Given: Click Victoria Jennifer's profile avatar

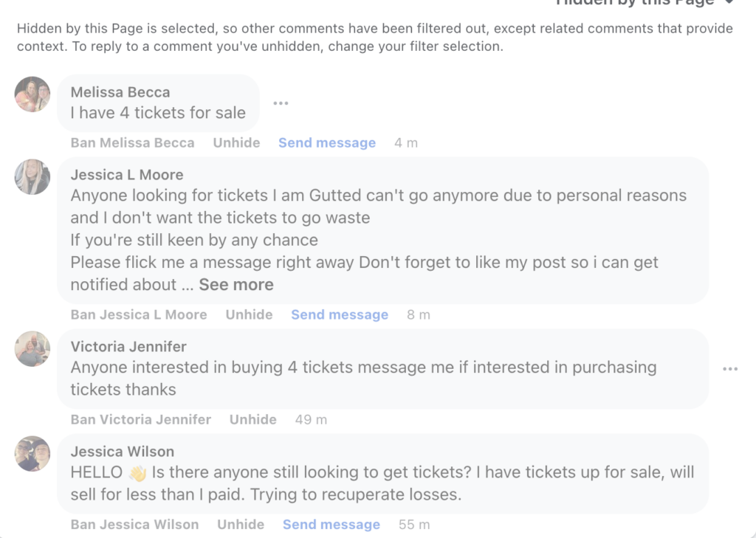Looking at the screenshot, I should pyautogui.click(x=32, y=349).
